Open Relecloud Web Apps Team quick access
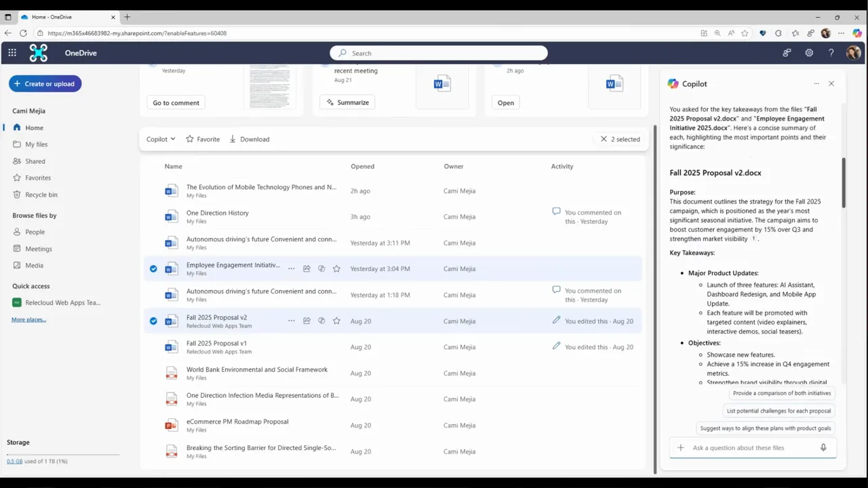This screenshot has height=488, width=868. pyautogui.click(x=57, y=303)
